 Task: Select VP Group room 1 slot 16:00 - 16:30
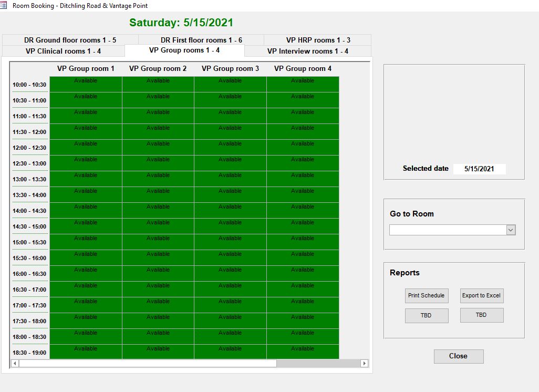(x=86, y=274)
